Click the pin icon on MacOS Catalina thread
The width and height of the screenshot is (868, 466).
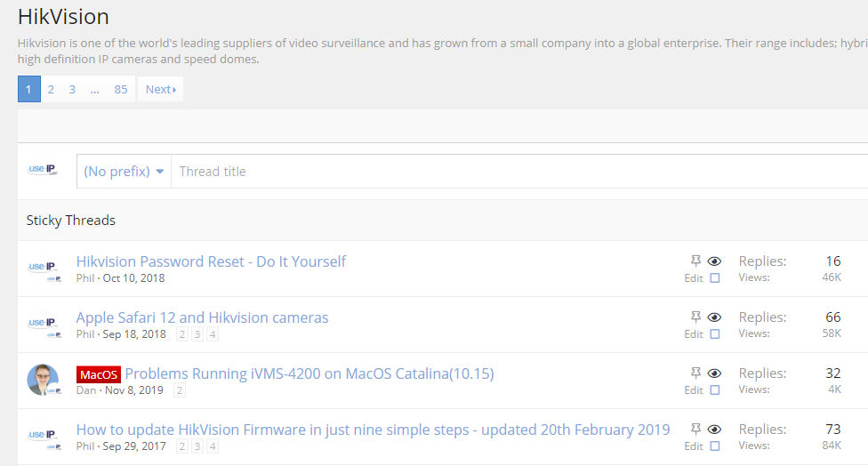click(x=696, y=374)
